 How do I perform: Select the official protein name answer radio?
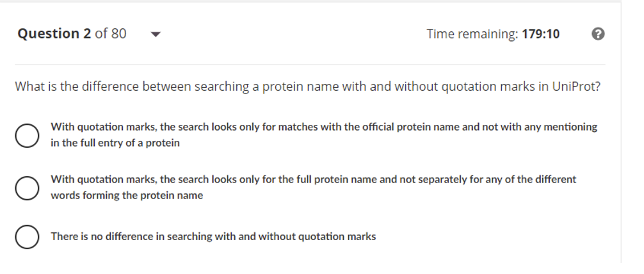point(26,136)
